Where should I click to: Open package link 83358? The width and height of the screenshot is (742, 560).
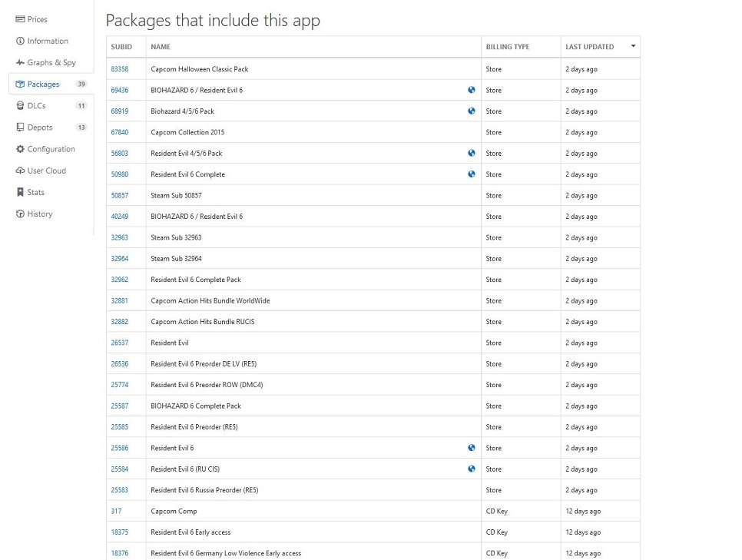120,69
